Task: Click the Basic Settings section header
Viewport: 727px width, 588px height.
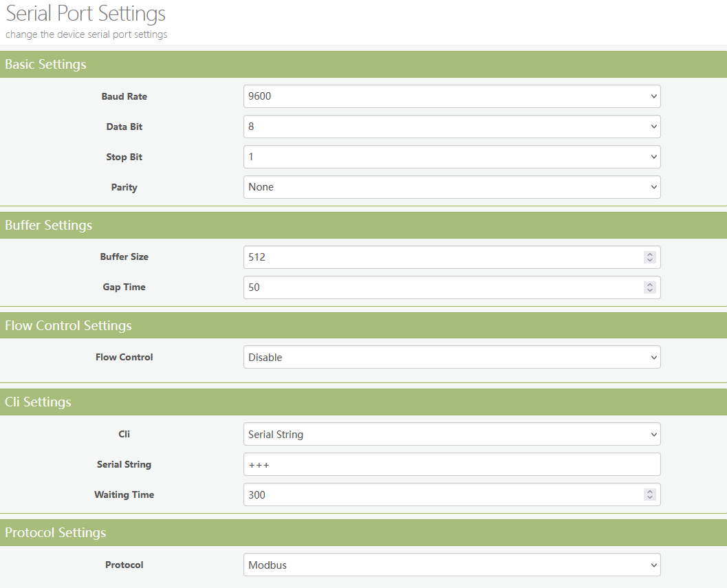Action: pos(46,65)
